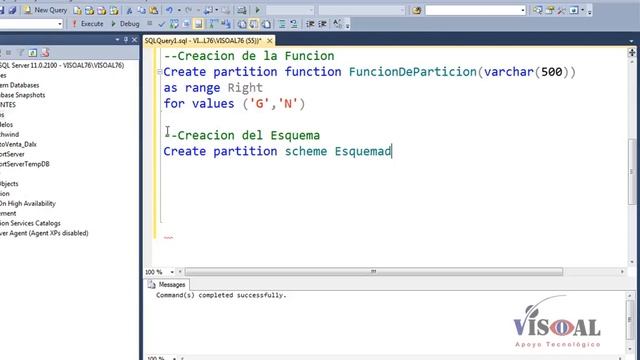This screenshot has height=360, width=640.
Task: Click the Find in Files icon
Action: click(x=416, y=10)
